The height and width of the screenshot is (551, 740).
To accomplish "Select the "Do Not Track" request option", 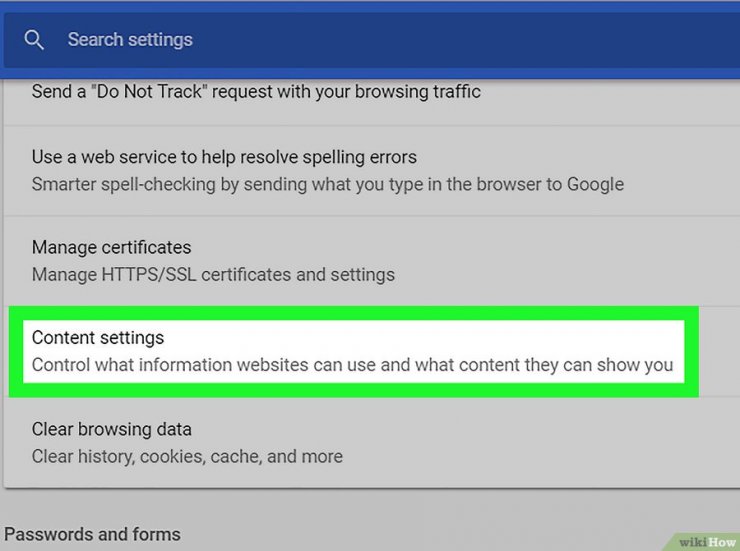I will pos(256,92).
